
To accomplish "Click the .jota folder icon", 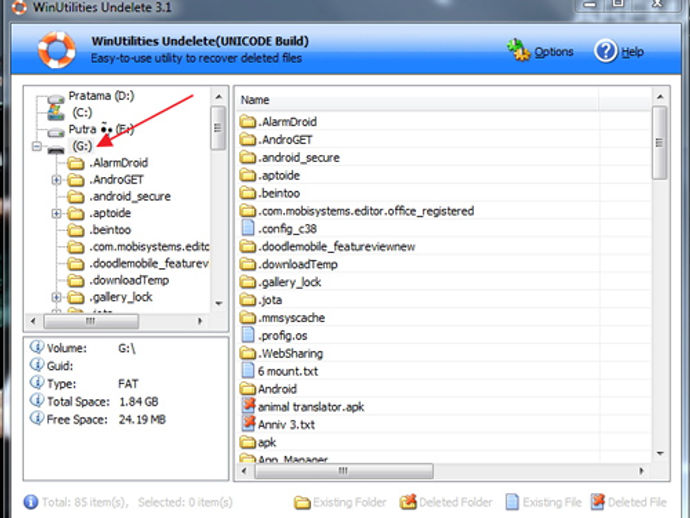I will click(248, 300).
